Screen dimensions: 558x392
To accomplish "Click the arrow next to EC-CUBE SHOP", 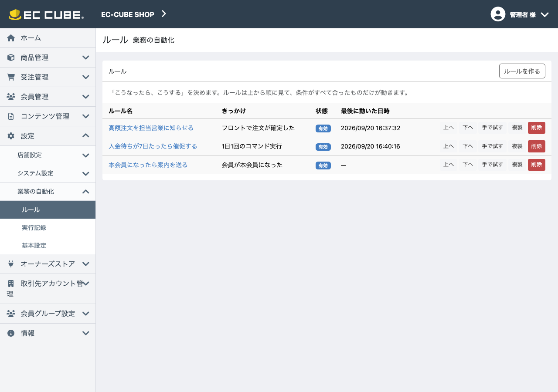I will (x=164, y=14).
